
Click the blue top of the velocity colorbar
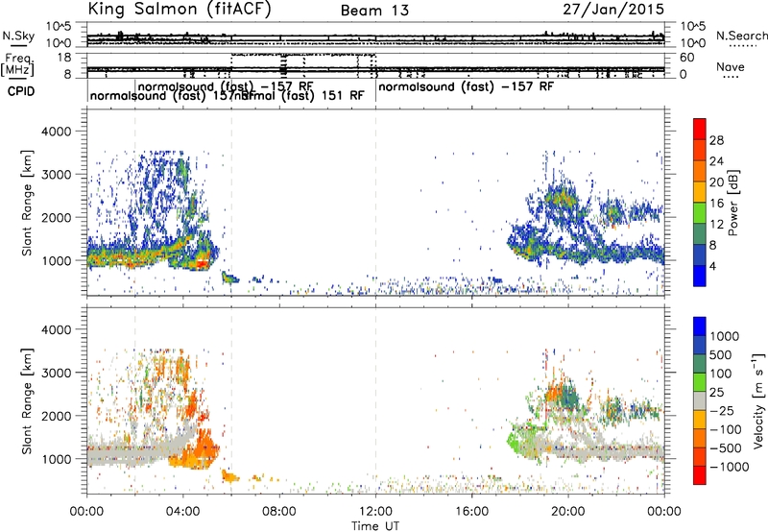(700, 326)
